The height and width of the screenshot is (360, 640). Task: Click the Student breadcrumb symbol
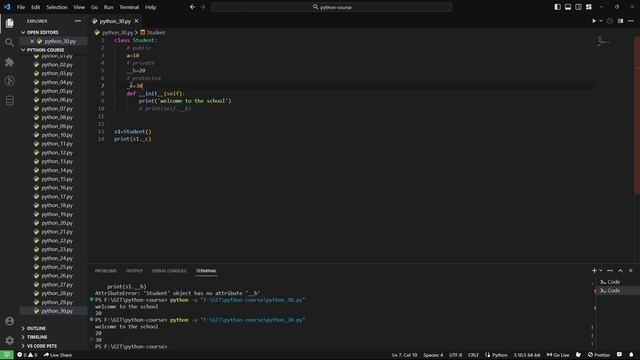[153, 32]
